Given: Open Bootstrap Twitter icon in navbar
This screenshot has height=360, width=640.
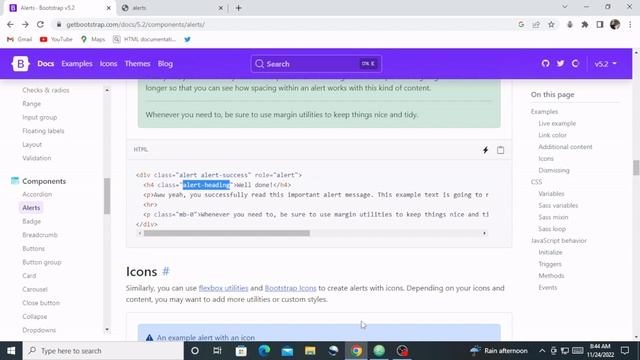Looking at the screenshot, I should (x=560, y=64).
